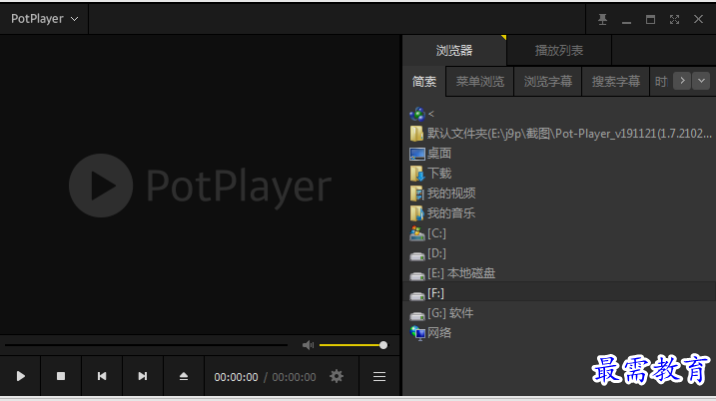The height and width of the screenshot is (401, 716).
Task: Click the total duration 00:00:00 display
Action: (x=294, y=377)
